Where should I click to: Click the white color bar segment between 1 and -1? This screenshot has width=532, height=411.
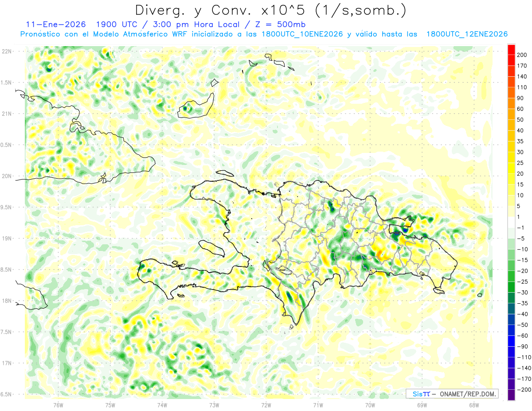pos(511,222)
